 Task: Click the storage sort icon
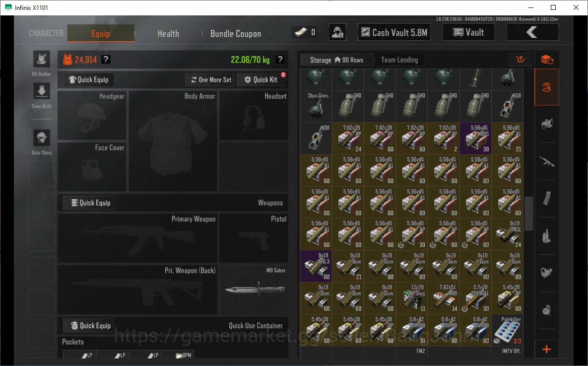[521, 59]
